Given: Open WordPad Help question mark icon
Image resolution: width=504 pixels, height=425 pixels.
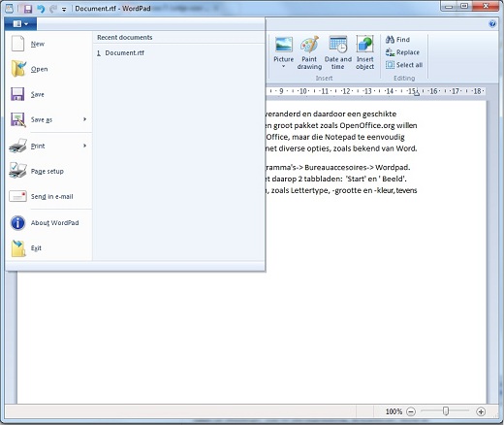Looking at the screenshot, I should coord(492,23).
